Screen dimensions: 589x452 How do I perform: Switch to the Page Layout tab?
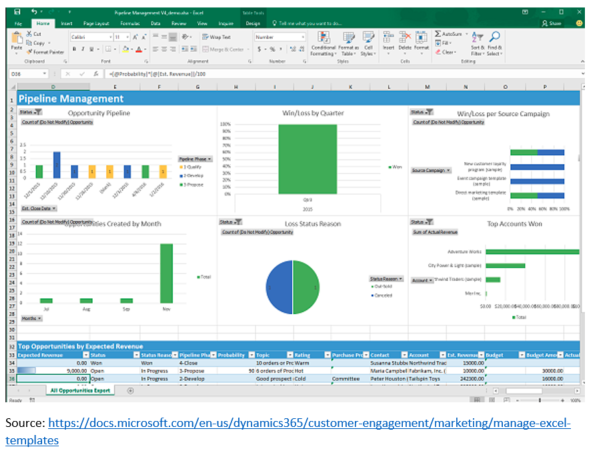click(96, 23)
